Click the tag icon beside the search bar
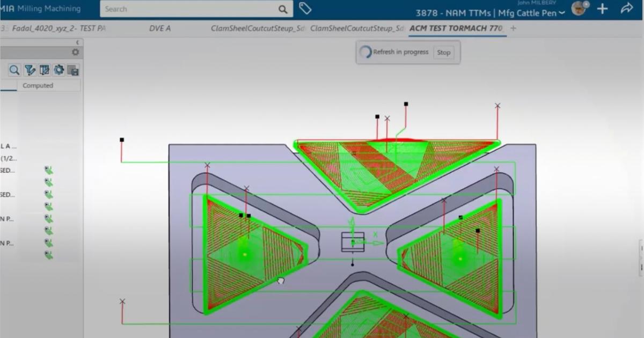 tap(305, 9)
